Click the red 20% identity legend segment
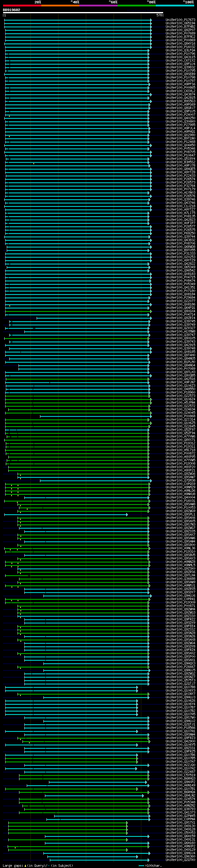 pyautogui.click(x=22, y=6)
